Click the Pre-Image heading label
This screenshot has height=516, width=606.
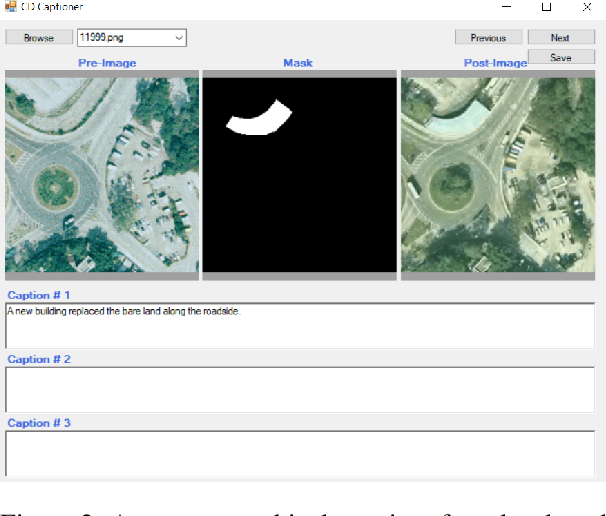tap(107, 63)
